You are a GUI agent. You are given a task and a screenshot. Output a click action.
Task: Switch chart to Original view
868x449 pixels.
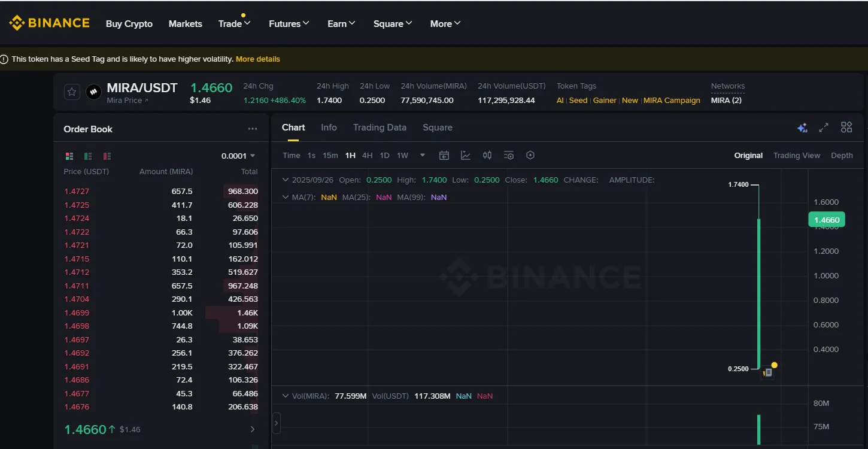click(x=748, y=155)
